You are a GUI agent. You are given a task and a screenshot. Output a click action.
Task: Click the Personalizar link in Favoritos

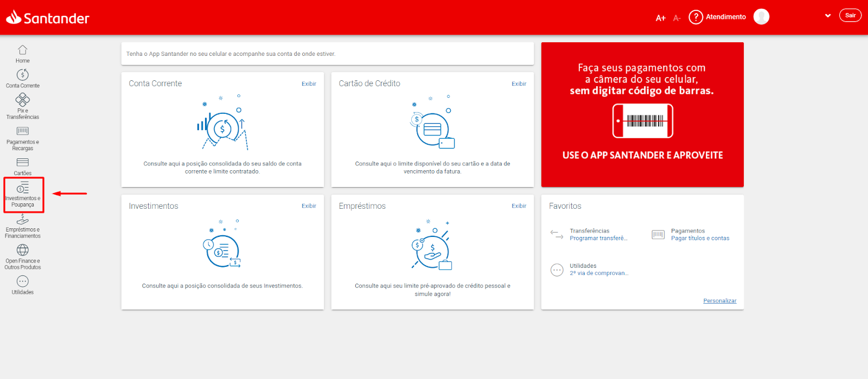(x=720, y=300)
